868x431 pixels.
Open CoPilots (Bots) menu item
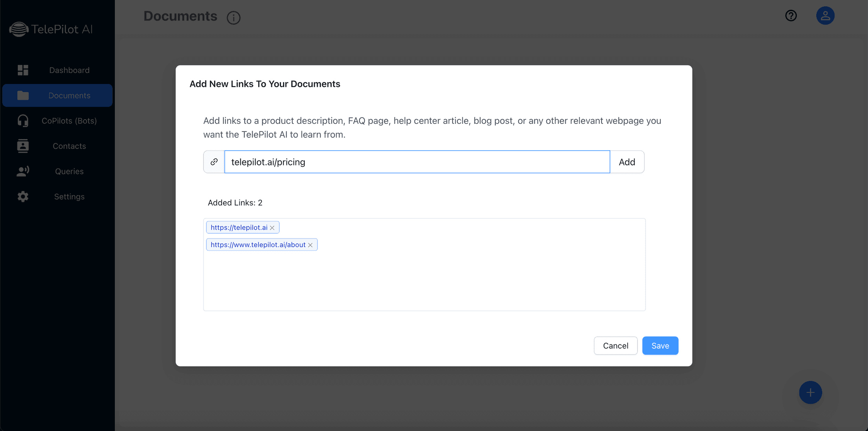pos(69,121)
